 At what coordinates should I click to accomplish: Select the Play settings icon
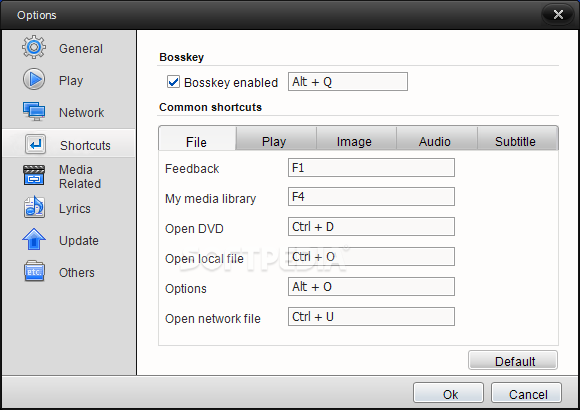pos(34,79)
